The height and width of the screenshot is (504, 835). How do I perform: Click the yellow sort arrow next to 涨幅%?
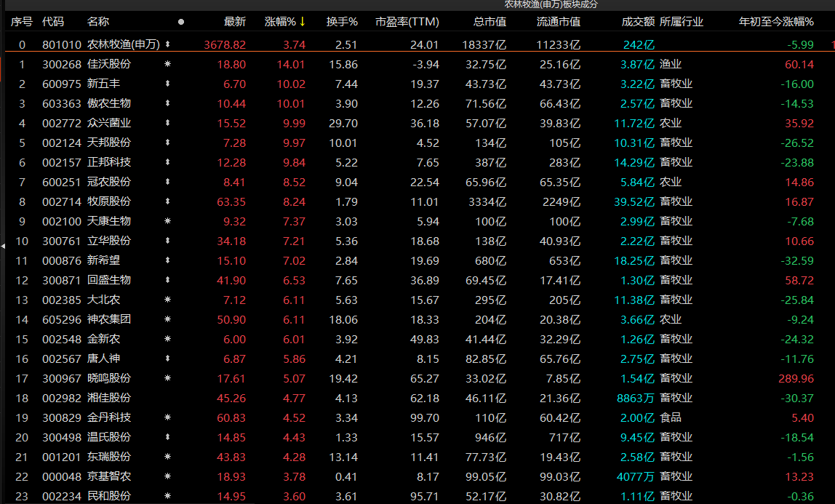coord(303,22)
